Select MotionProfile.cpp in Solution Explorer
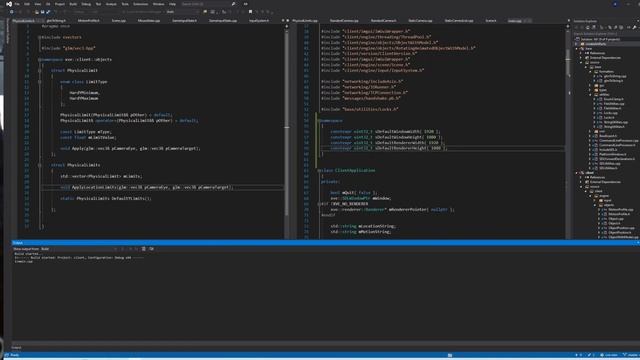 tap(620, 209)
